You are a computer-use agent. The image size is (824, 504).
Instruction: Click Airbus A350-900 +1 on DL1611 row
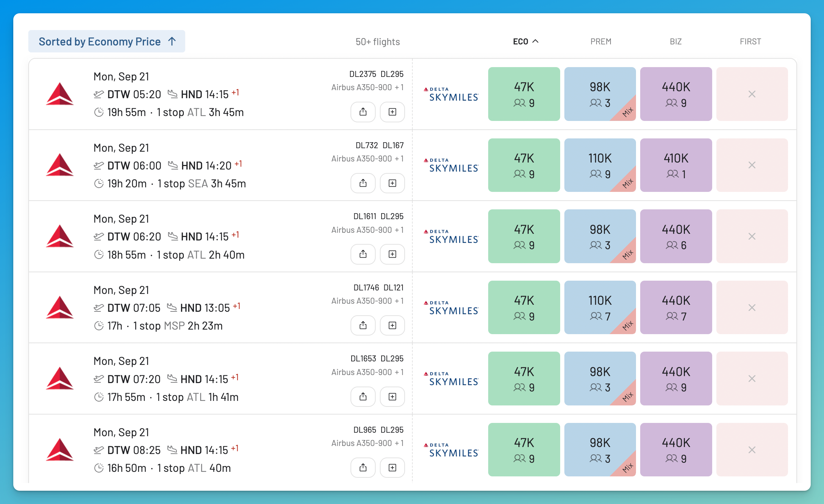point(367,230)
